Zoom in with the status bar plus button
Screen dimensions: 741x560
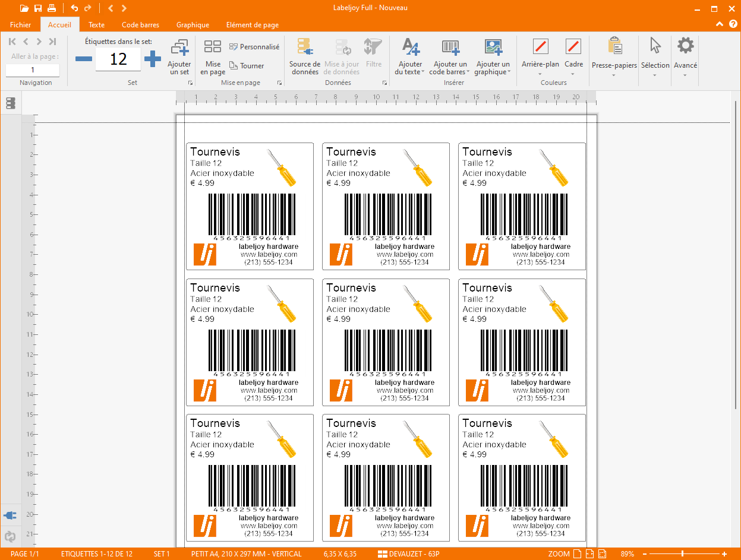(x=724, y=554)
